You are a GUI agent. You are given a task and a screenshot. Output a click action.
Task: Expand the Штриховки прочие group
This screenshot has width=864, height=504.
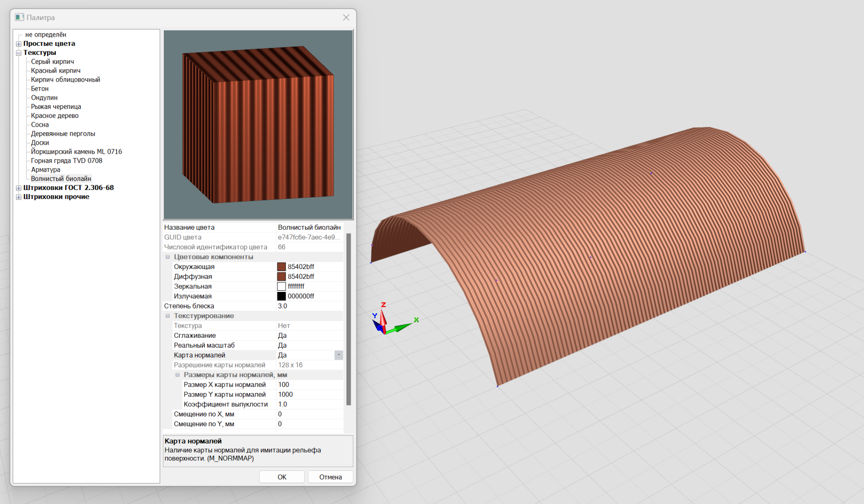[x=19, y=197]
